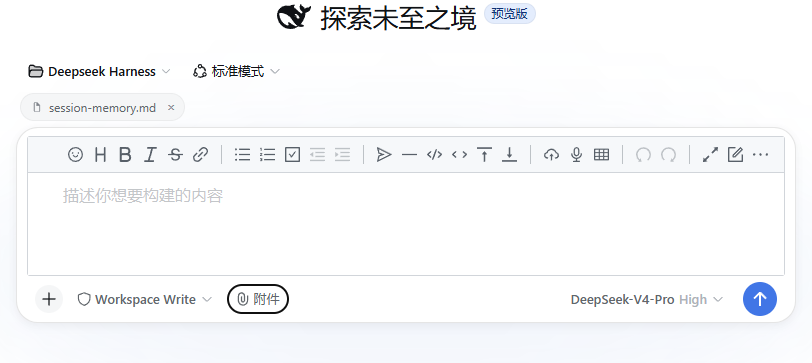This screenshot has height=363, width=812.
Task: Start voice recording with the microphone icon
Action: point(576,154)
